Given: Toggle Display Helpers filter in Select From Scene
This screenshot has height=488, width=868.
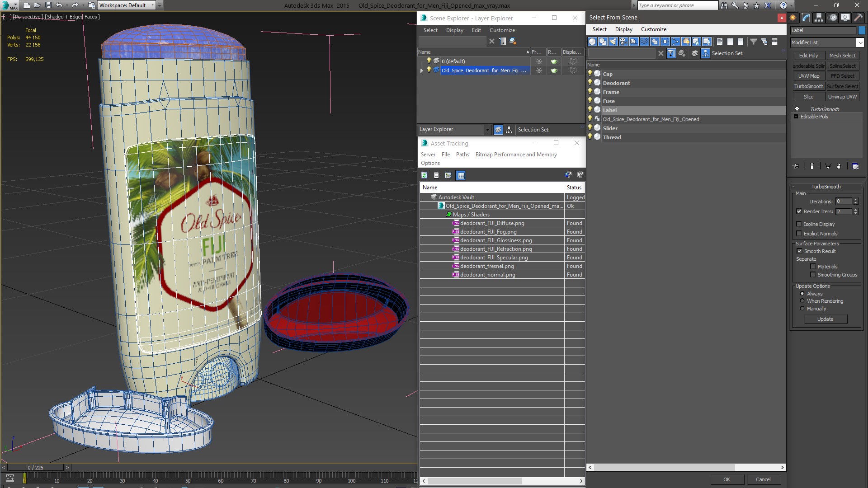Looking at the screenshot, I should 634,42.
